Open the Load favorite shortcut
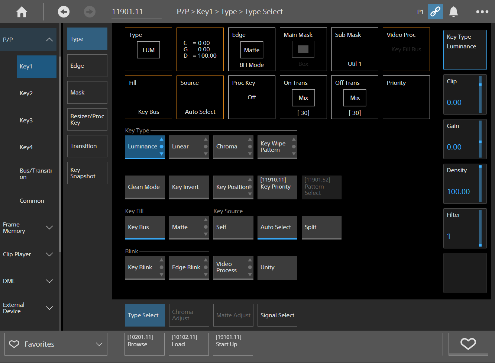The image size is (495, 363). click(x=189, y=344)
